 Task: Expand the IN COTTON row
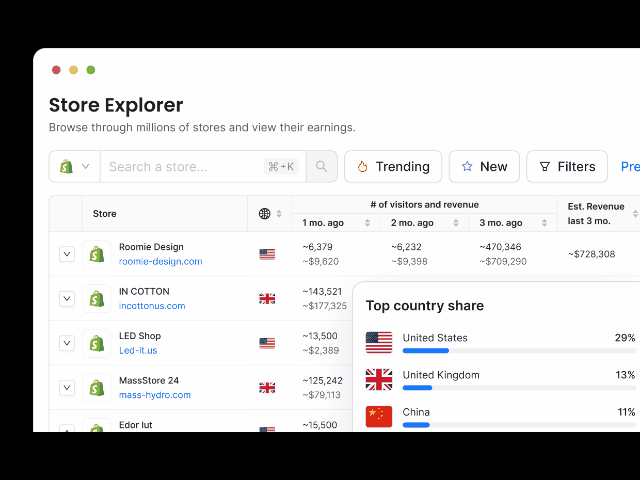click(67, 298)
